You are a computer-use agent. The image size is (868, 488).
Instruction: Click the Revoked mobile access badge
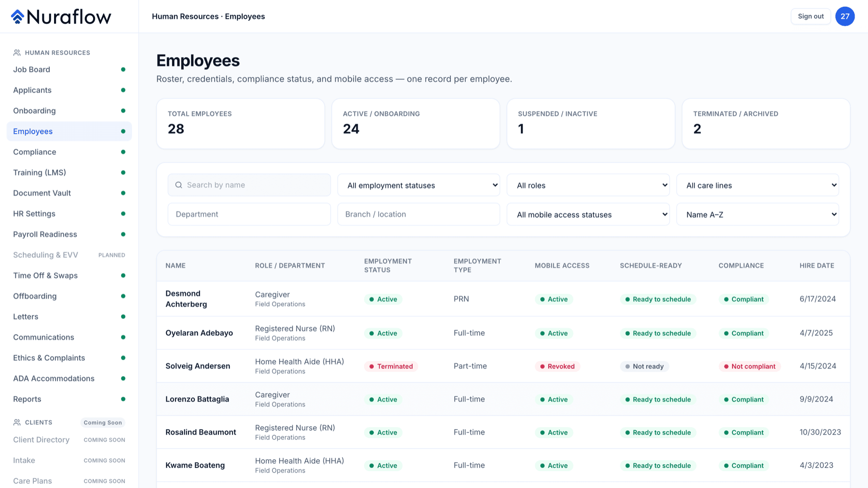(557, 366)
